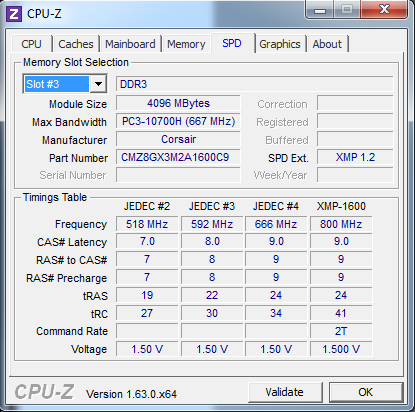Image resolution: width=415 pixels, height=412 pixels.
Task: Open the CPU tab
Action: 31,44
